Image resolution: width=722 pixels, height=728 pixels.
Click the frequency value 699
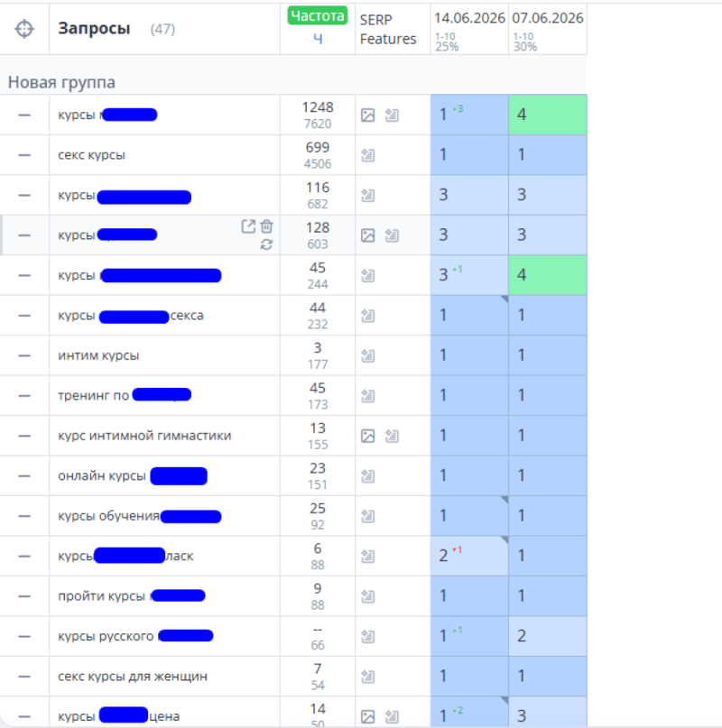[x=318, y=148]
